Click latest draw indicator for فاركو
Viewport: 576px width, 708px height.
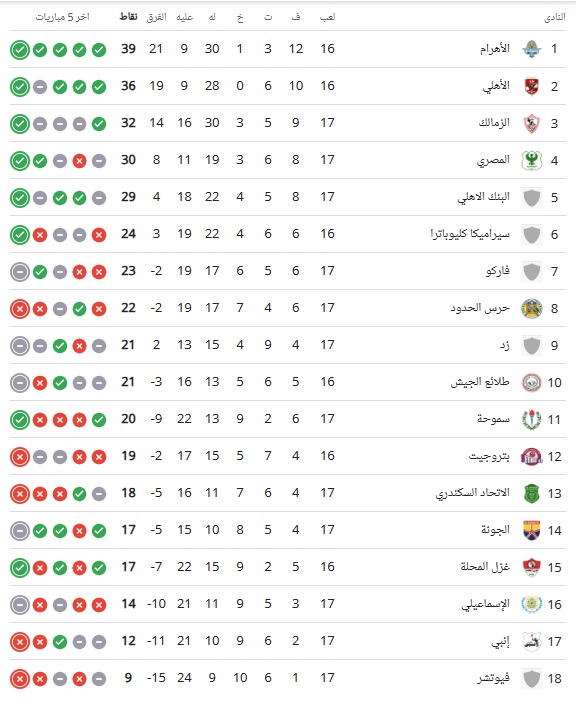20,272
